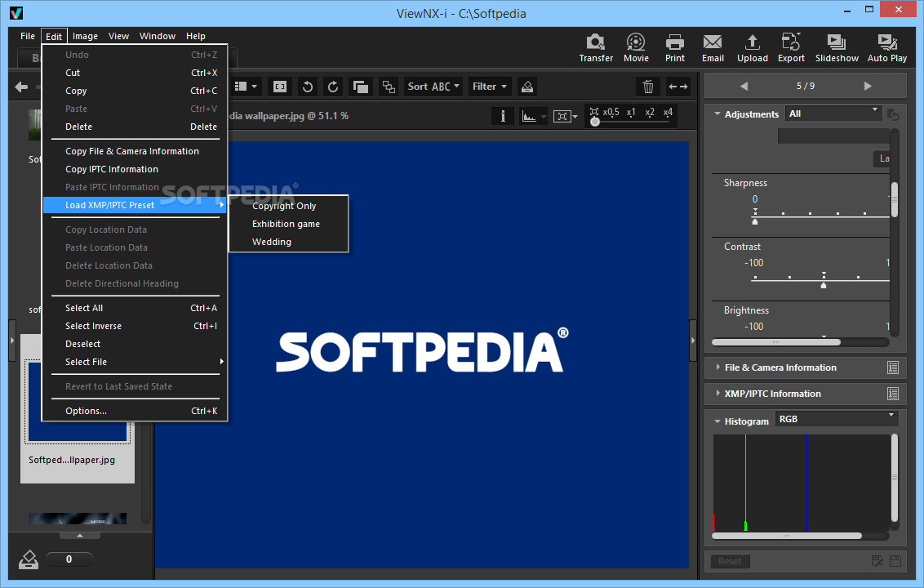The width and height of the screenshot is (924, 588).
Task: Click the overlapping squares icon before Sort
Action: tap(389, 87)
